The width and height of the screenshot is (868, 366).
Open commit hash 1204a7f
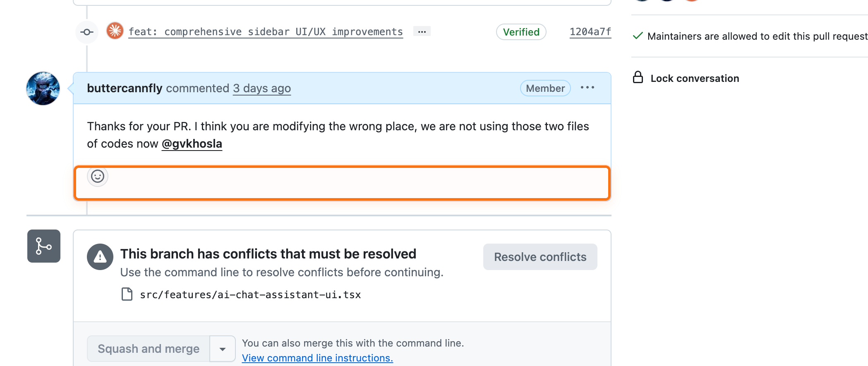coord(590,32)
